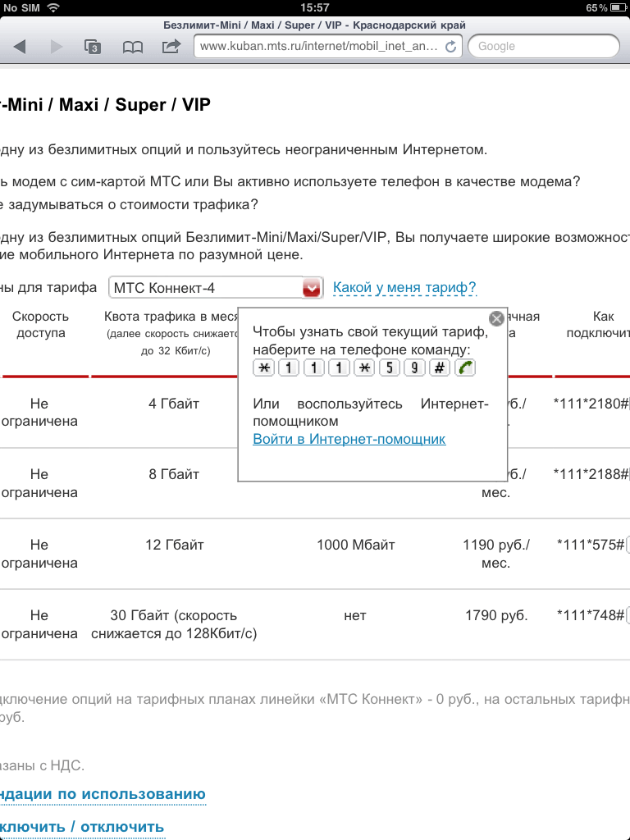Focus the www.kuban.mts.ru address bar
Screen dimensions: 630x840
pos(328,47)
